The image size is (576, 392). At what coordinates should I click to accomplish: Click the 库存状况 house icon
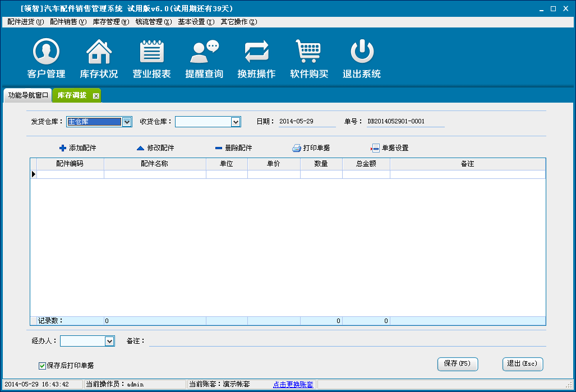(x=99, y=52)
